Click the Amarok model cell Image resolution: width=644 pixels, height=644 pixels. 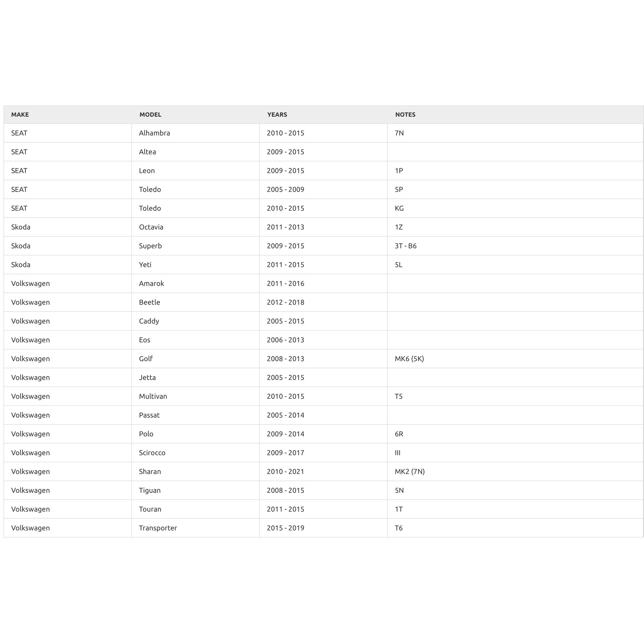click(151, 284)
